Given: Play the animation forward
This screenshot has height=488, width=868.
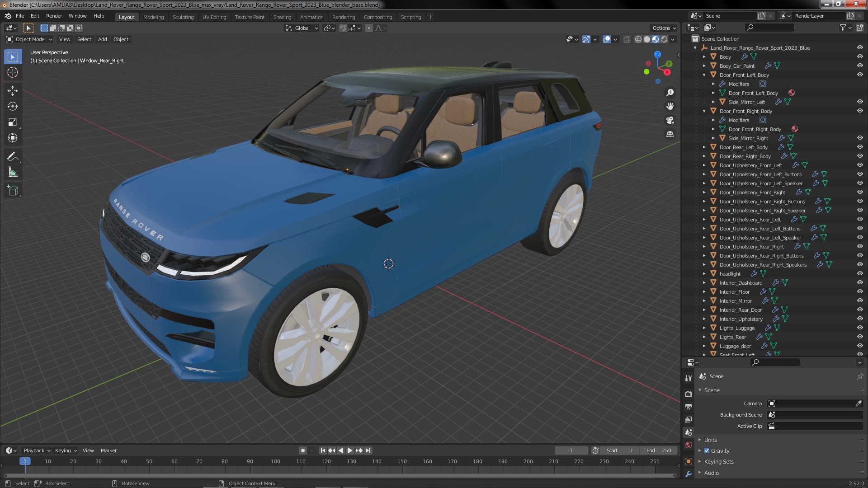Looking at the screenshot, I should tap(350, 450).
